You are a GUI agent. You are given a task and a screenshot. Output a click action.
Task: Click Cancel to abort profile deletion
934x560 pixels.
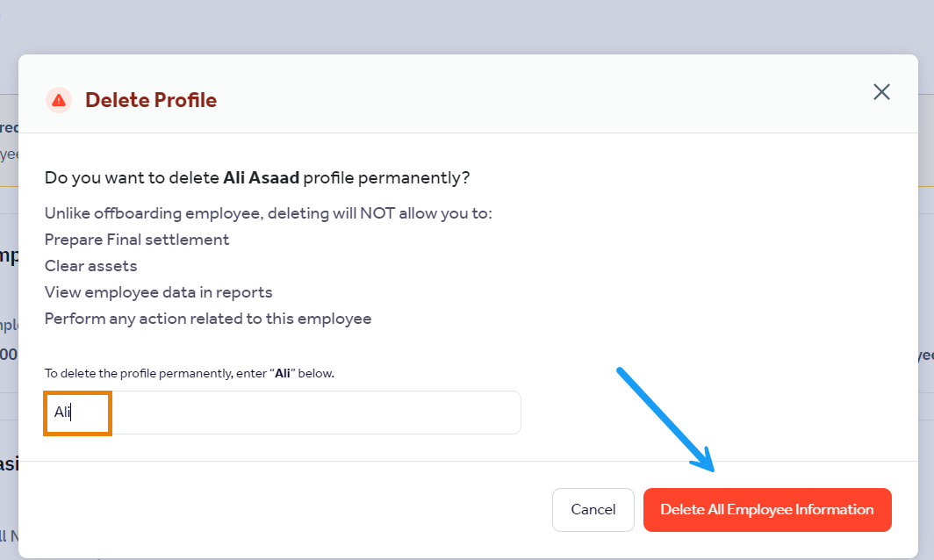[593, 509]
